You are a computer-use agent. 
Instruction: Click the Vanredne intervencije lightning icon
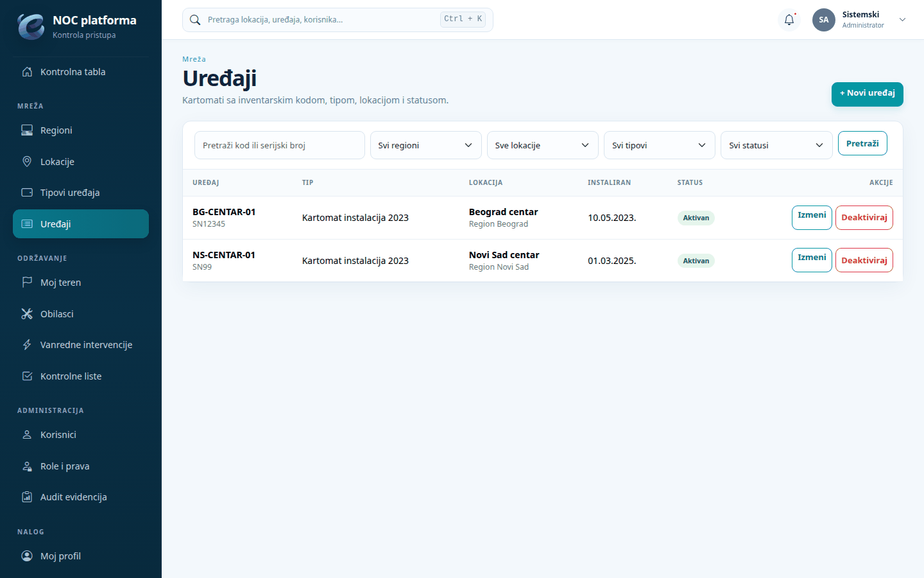27,345
